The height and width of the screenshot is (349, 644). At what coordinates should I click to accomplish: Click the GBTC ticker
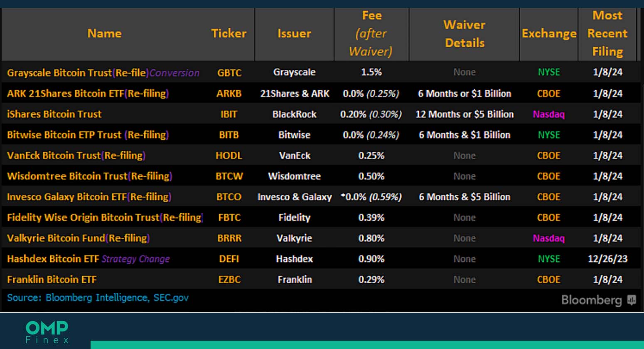(229, 73)
